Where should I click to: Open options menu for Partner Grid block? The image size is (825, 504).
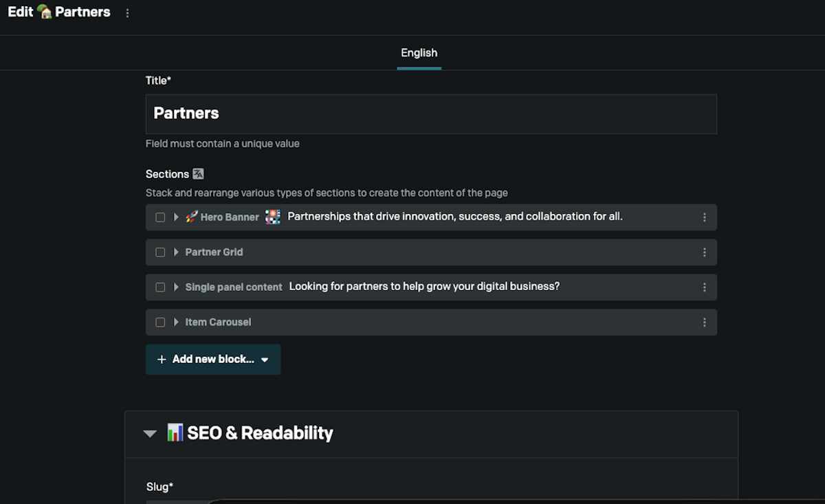click(x=704, y=252)
